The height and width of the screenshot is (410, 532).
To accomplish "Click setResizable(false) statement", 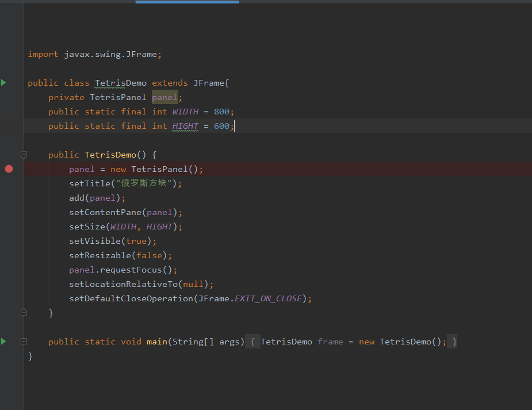I will point(120,255).
